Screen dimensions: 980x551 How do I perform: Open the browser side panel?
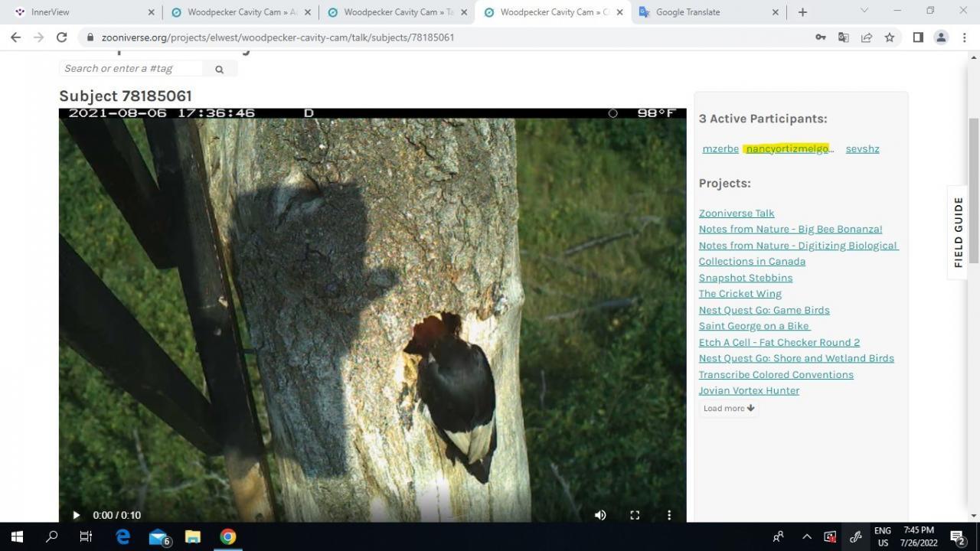(917, 37)
